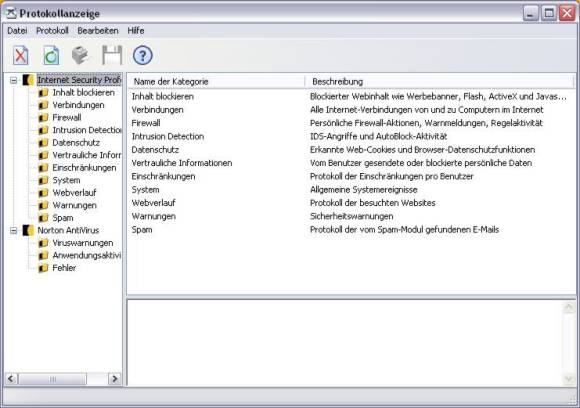The height and width of the screenshot is (408, 580).
Task: Click the floppy disk save icon
Action: pos(112,55)
